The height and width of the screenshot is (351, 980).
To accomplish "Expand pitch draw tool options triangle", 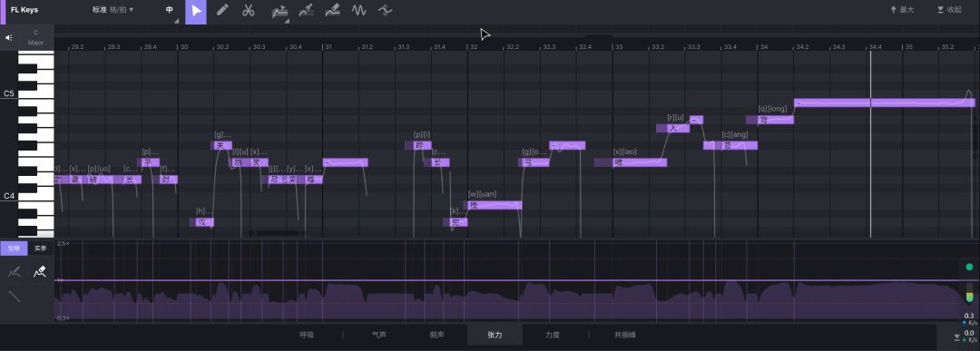I will pos(287,21).
